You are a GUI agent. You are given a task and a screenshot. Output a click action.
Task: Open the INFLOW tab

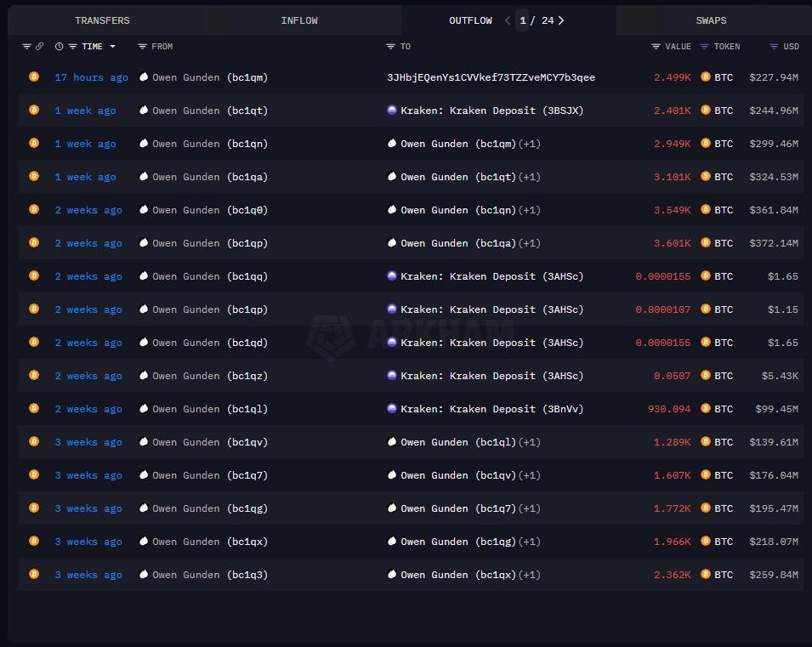[299, 20]
